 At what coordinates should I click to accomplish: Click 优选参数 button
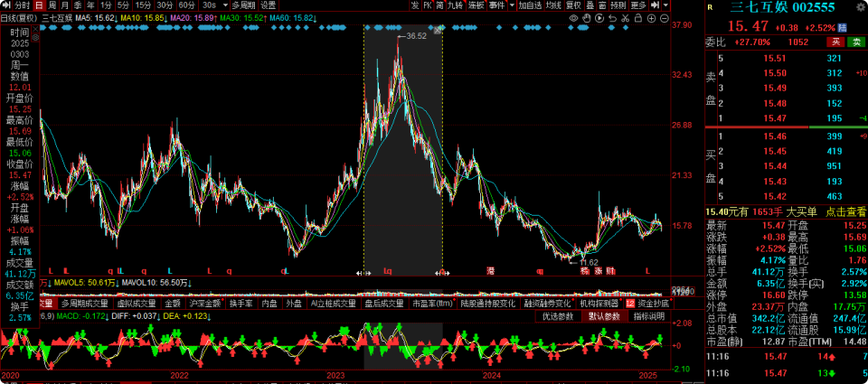click(558, 316)
